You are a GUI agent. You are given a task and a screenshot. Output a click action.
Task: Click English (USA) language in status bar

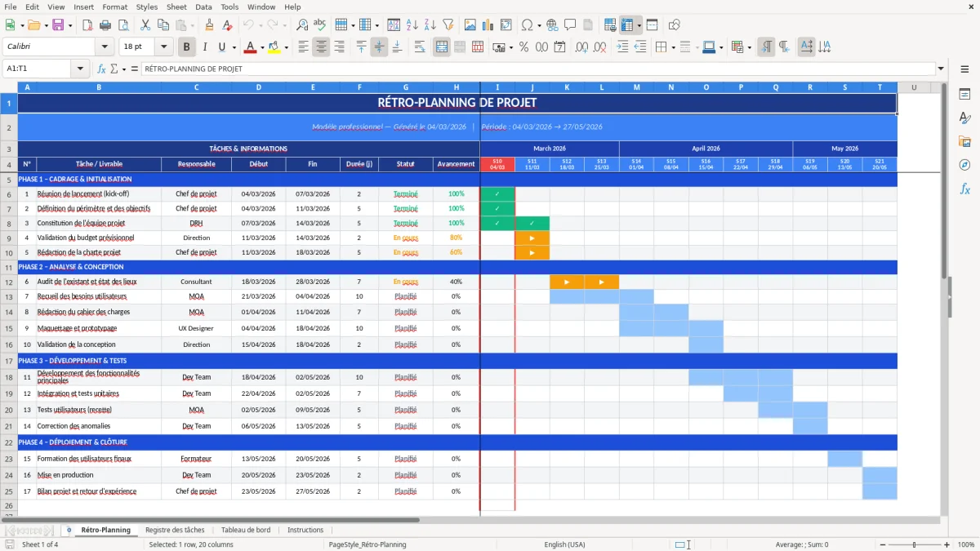564,544
